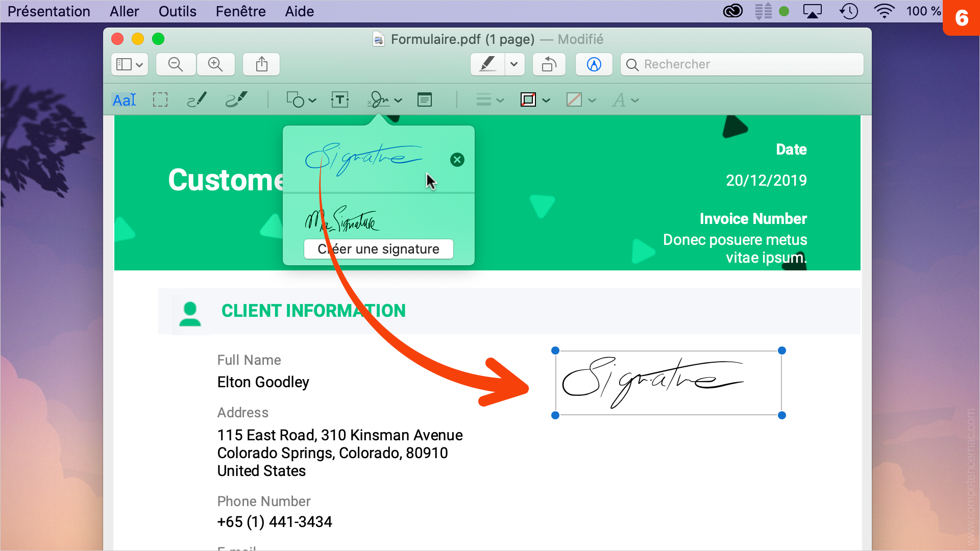Click the bottom-right signature resize handle

pos(782,415)
